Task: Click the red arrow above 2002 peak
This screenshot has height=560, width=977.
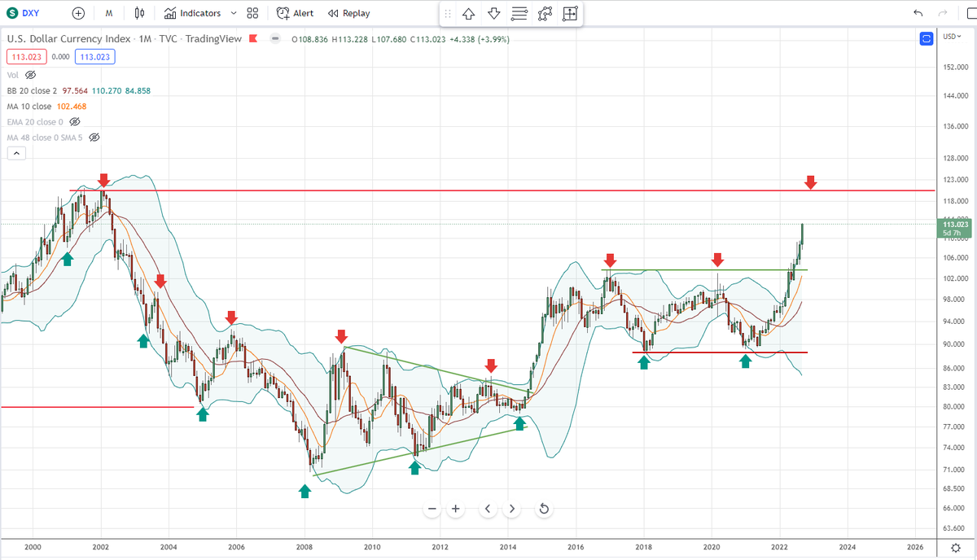Action: tap(103, 180)
